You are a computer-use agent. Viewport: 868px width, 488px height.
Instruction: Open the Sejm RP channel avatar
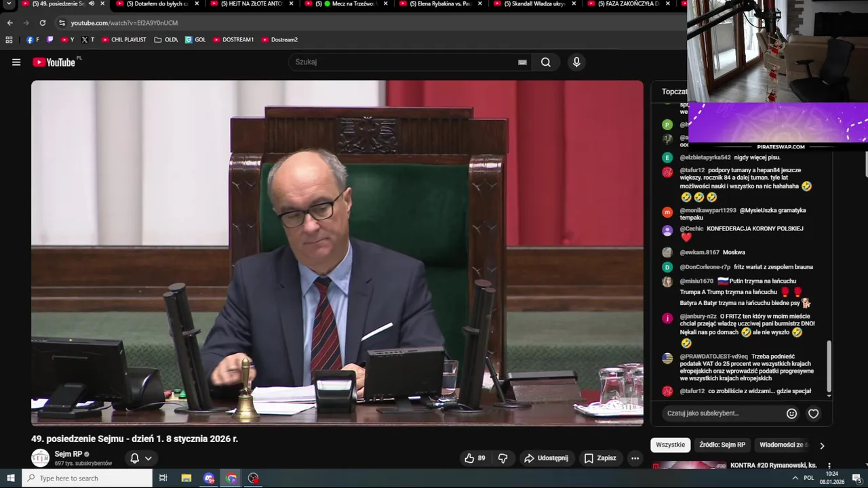click(x=41, y=458)
